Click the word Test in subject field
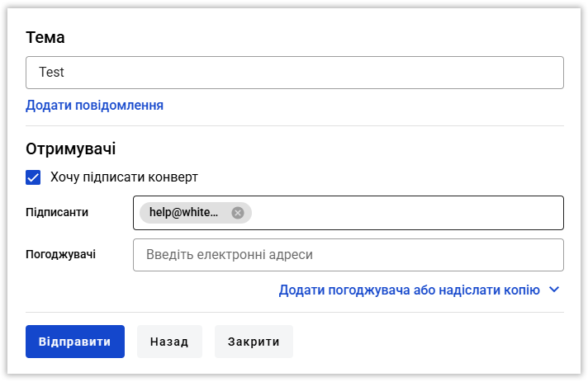Screen dimensions: 588x382 51,72
